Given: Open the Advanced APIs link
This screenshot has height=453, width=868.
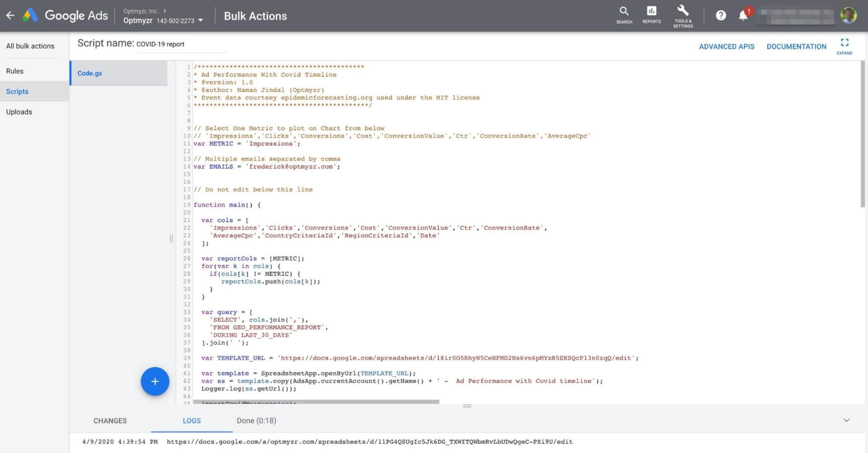Looking at the screenshot, I should (x=726, y=47).
